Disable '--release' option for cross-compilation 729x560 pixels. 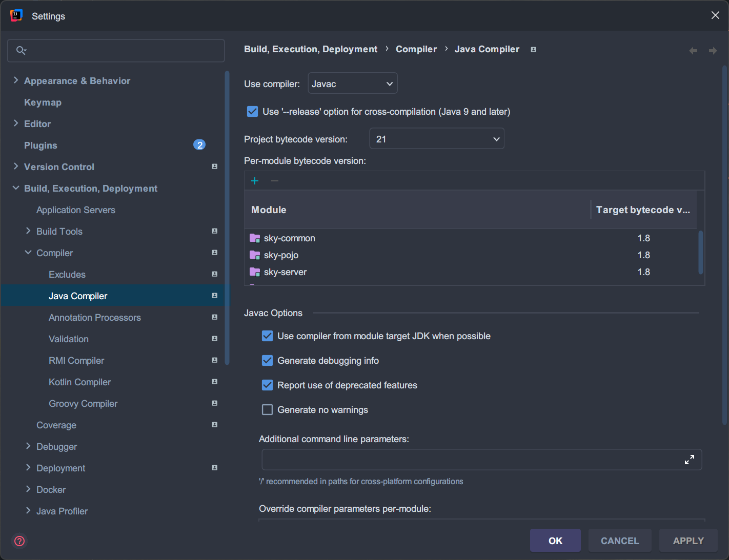click(x=252, y=112)
